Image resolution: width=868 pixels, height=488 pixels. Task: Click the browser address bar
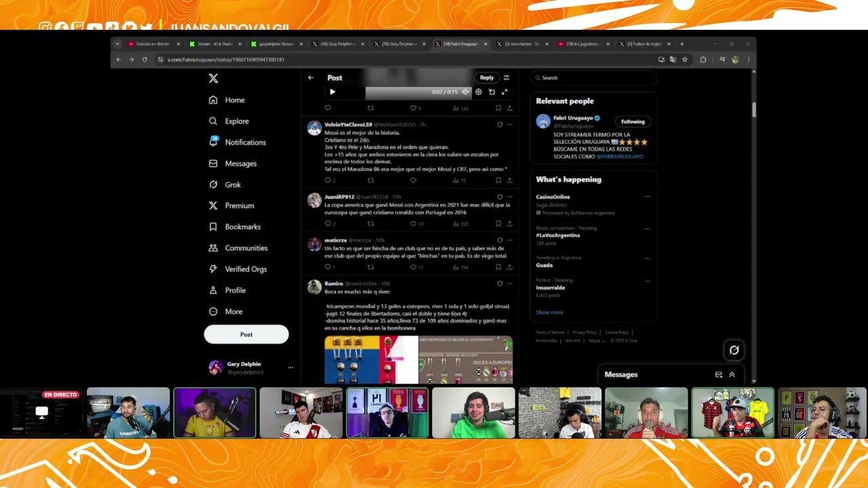pos(407,60)
